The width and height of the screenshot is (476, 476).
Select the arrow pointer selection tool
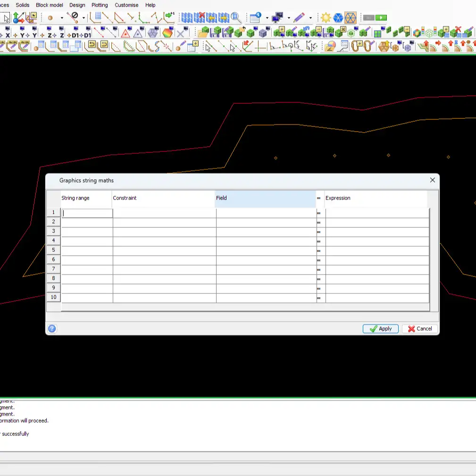point(5,18)
